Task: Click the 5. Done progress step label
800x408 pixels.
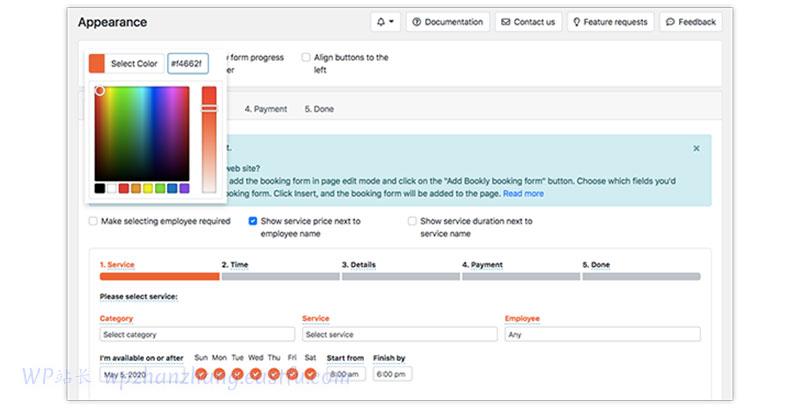Action: point(596,265)
